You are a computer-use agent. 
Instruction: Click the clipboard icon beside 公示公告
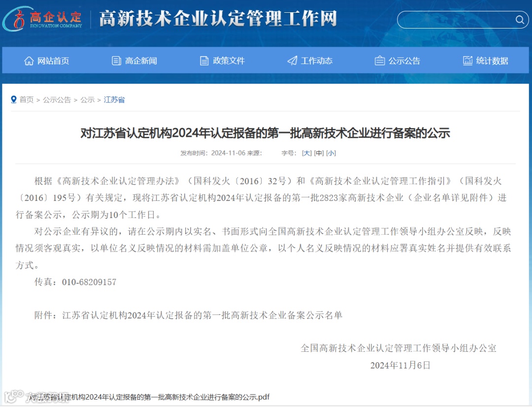(x=380, y=61)
